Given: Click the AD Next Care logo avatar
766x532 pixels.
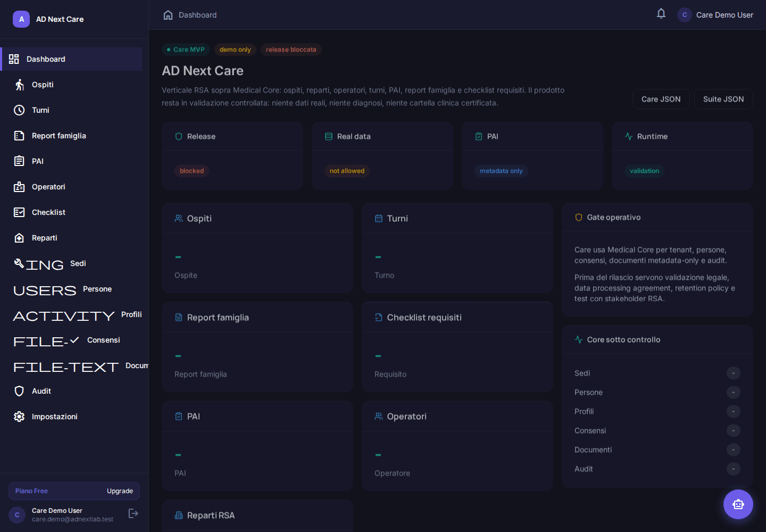Looking at the screenshot, I should pyautogui.click(x=21, y=19).
